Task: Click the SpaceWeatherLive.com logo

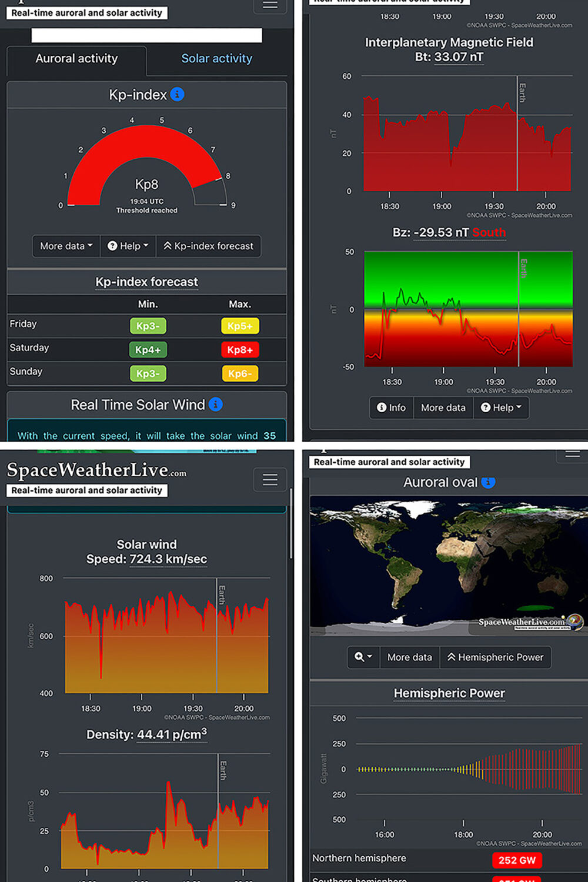Action: point(96,470)
